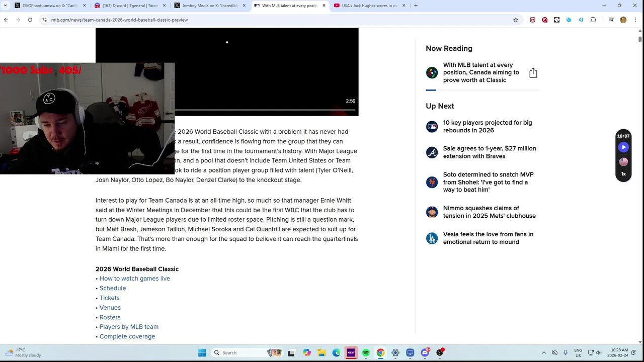This screenshot has height=362, width=644.
Task: Switch to the Discord #general tab
Action: (x=129, y=6)
